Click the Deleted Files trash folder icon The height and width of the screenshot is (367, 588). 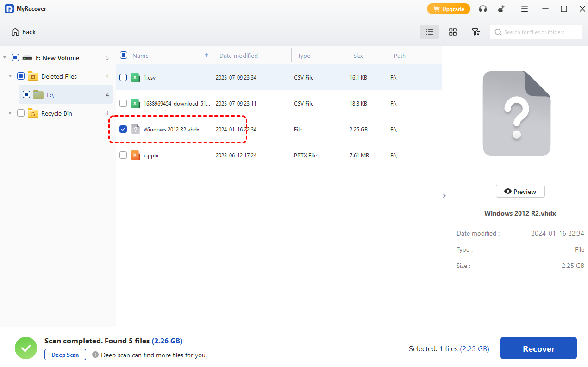(33, 76)
